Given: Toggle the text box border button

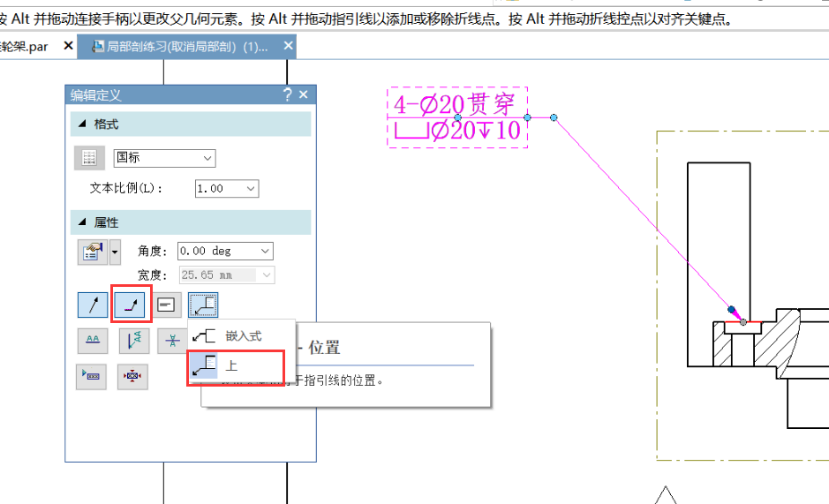Looking at the screenshot, I should pos(167,305).
